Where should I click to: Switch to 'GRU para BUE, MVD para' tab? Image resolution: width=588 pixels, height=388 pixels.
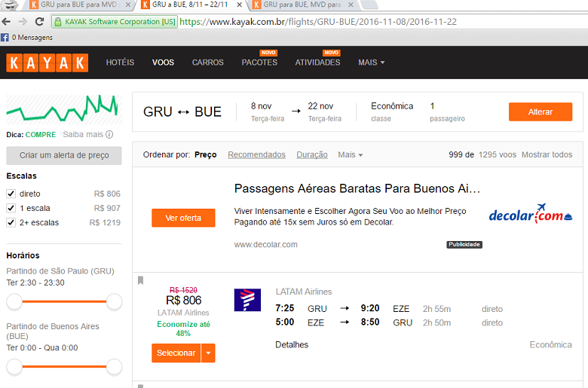tap(302, 5)
